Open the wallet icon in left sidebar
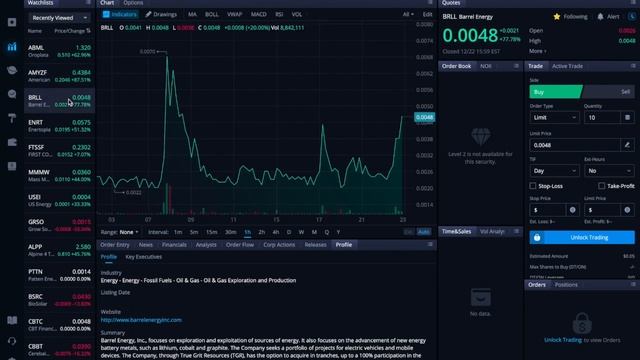The width and height of the screenshot is (640, 360). (x=12, y=142)
